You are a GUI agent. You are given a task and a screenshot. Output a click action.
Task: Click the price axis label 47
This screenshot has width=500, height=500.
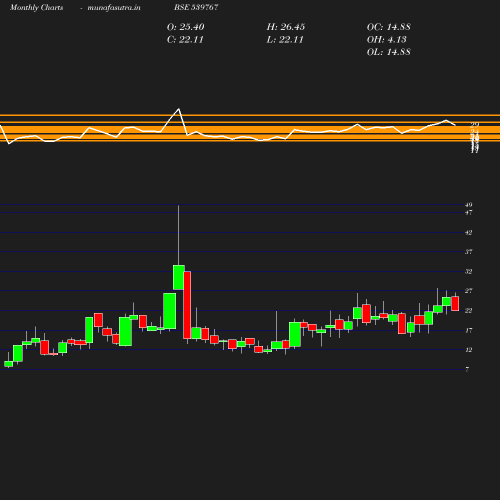[x=469, y=212]
